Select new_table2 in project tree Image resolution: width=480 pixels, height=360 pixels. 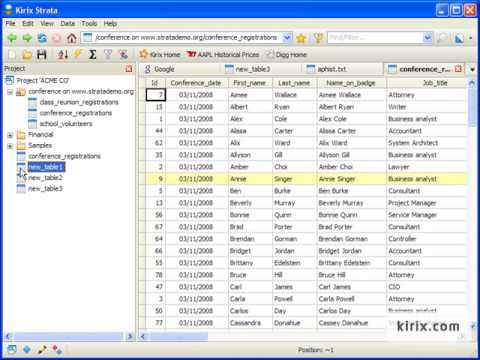[x=45, y=178]
